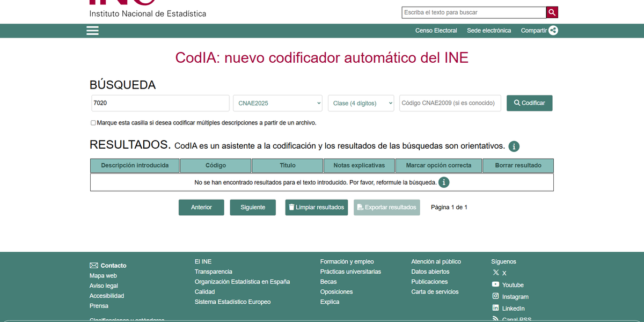The width and height of the screenshot is (644, 322).
Task: Select Censo Electoral in the top bar
Action: click(x=436, y=31)
